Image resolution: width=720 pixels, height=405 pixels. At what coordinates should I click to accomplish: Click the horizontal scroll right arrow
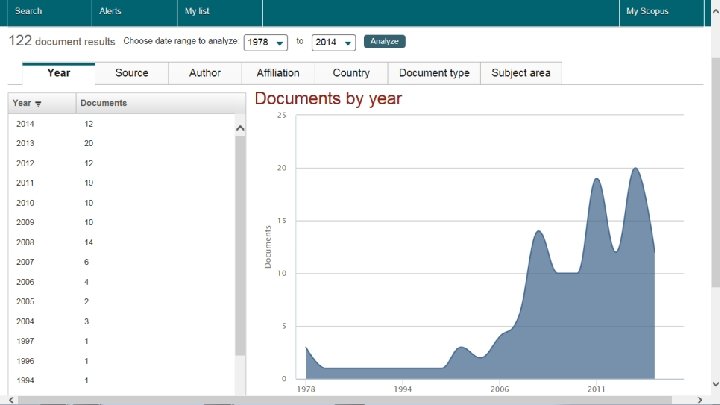700,400
